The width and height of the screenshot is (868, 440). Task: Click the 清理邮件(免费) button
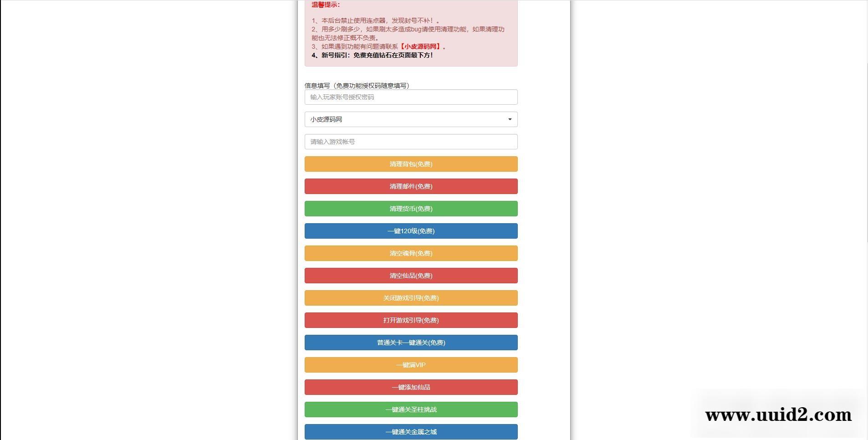411,186
